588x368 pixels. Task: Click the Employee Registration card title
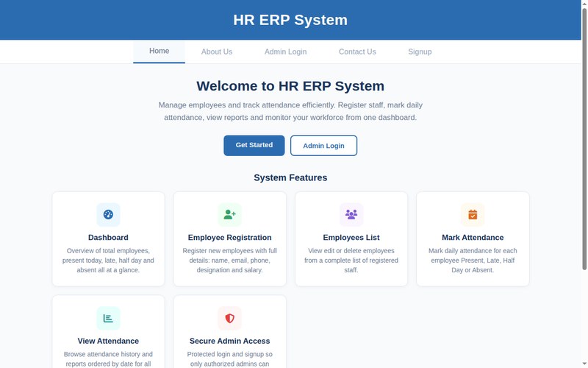coord(230,237)
